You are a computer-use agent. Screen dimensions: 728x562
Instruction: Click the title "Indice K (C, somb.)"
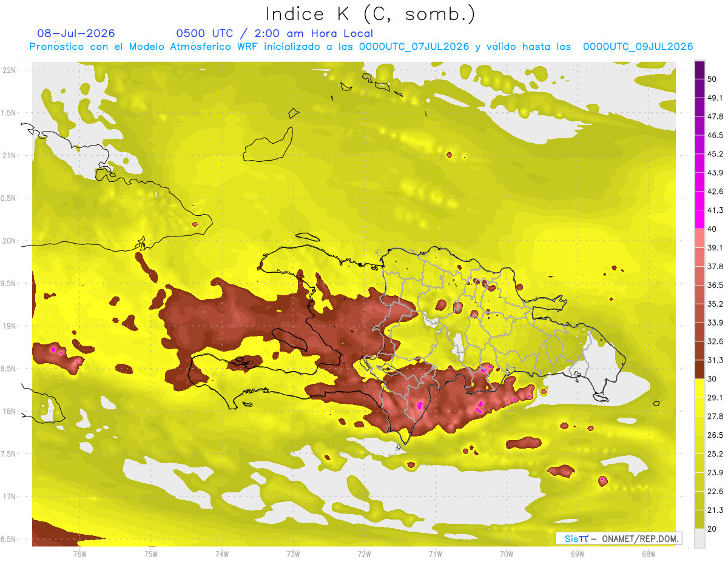coord(370,14)
